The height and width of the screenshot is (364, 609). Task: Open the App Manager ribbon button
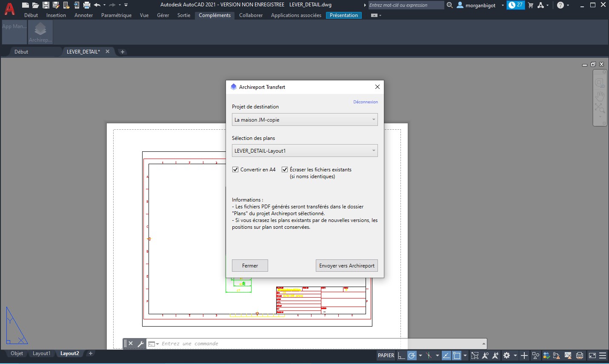point(14,32)
